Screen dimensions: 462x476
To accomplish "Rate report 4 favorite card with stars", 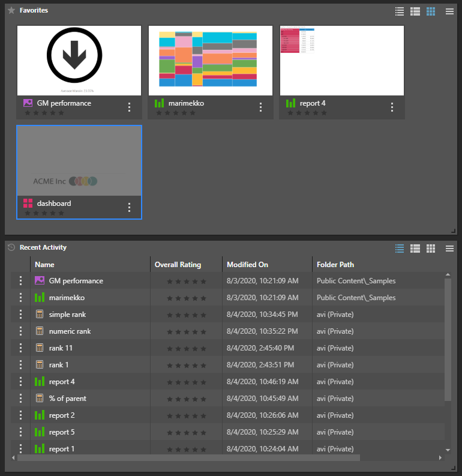I will coord(306,113).
